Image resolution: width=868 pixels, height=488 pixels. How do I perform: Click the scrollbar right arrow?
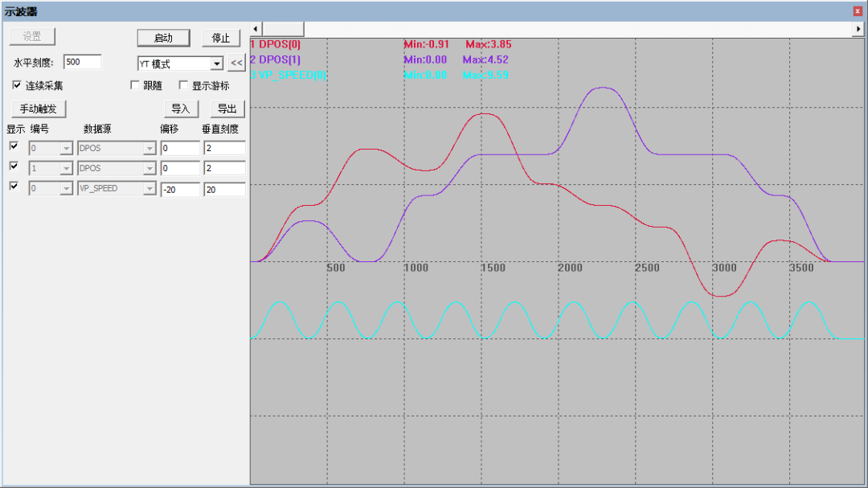(x=858, y=29)
